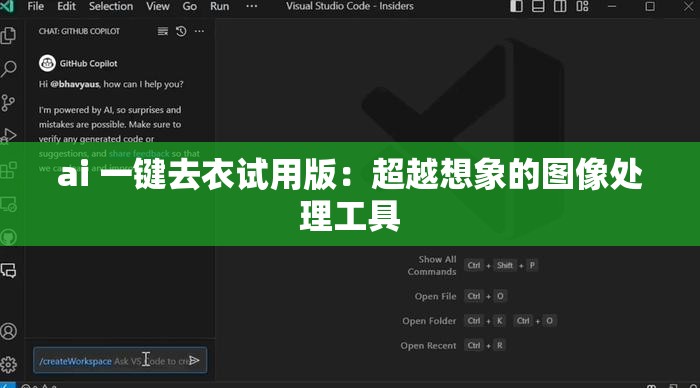Image resolution: width=700 pixels, height=388 pixels.
Task: Click the @bhavyaus mention in chat greeting
Action: tap(75, 84)
